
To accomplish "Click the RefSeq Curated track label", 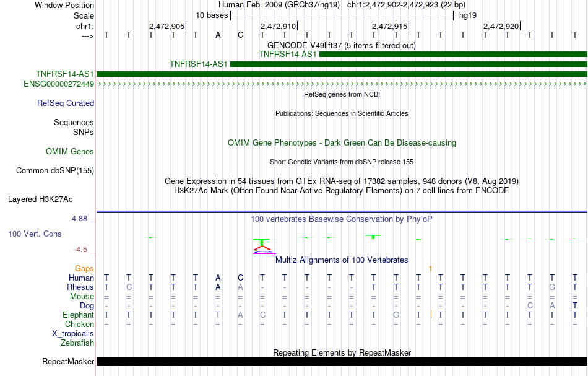I will (66, 103).
